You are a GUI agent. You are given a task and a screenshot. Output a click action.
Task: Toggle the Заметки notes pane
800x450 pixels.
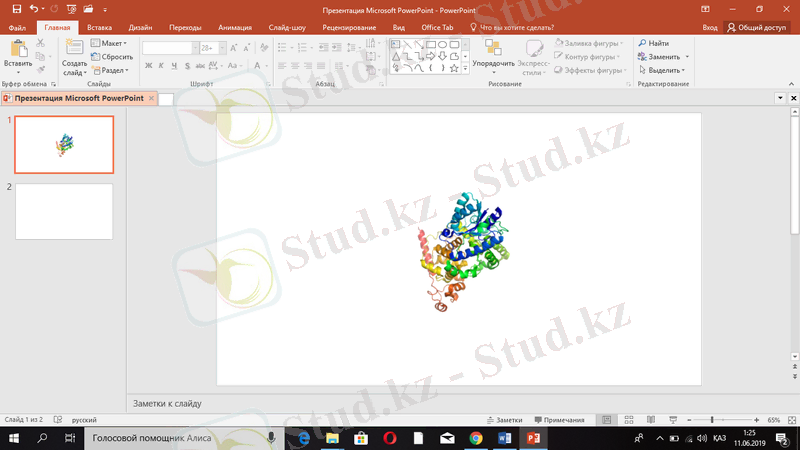[x=503, y=420]
